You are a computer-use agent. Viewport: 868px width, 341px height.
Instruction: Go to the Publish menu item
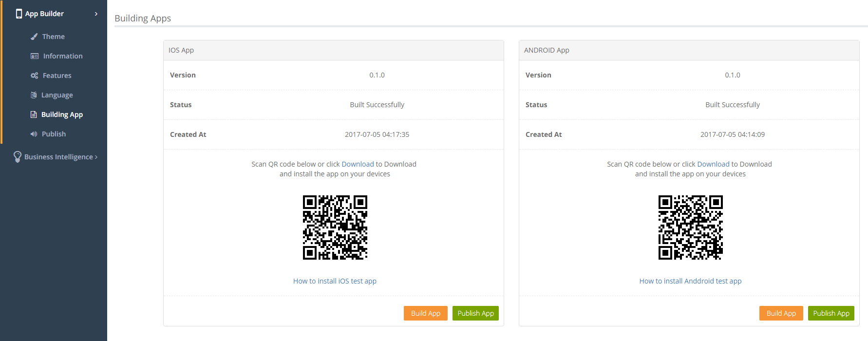[54, 134]
